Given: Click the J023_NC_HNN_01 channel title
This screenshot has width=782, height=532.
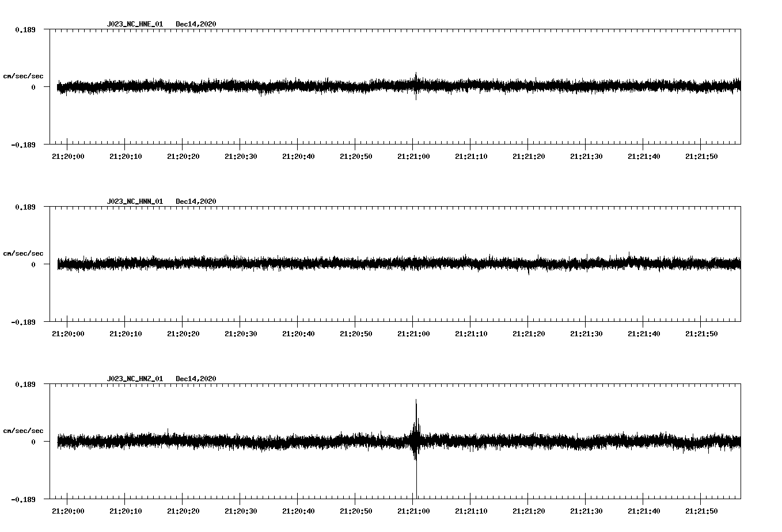Looking at the screenshot, I should coord(134,201).
